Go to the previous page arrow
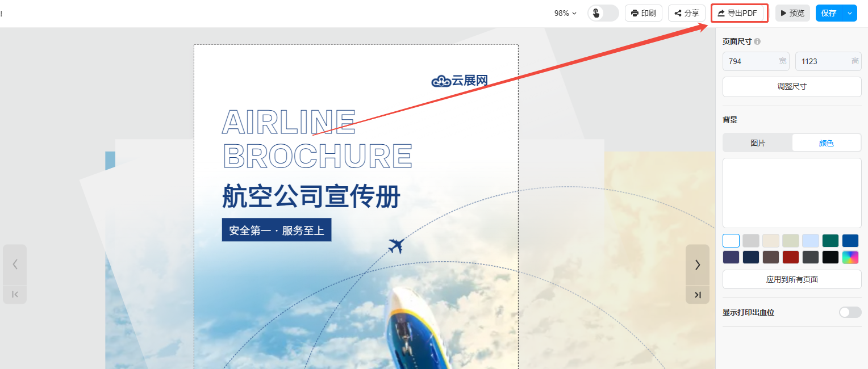The image size is (868, 369). (15, 265)
